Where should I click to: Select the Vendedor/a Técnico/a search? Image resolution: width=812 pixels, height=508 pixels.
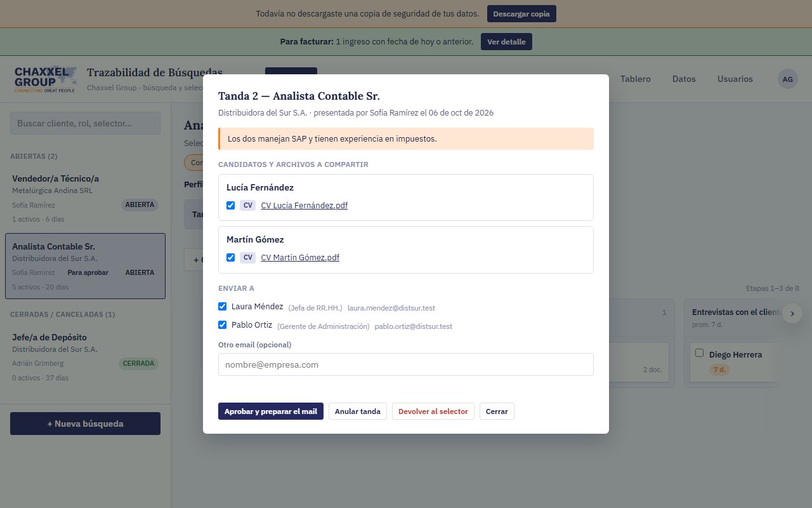pyautogui.click(x=85, y=198)
